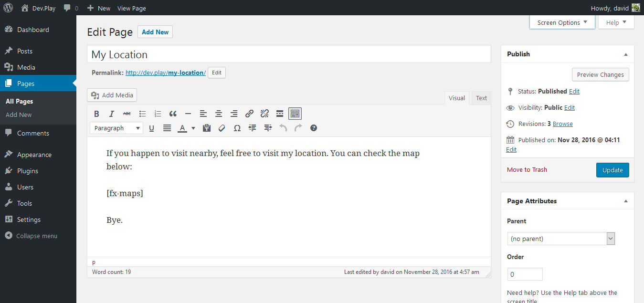This screenshot has height=303, width=644.
Task: Open Tools menu
Action: click(x=38, y=203)
